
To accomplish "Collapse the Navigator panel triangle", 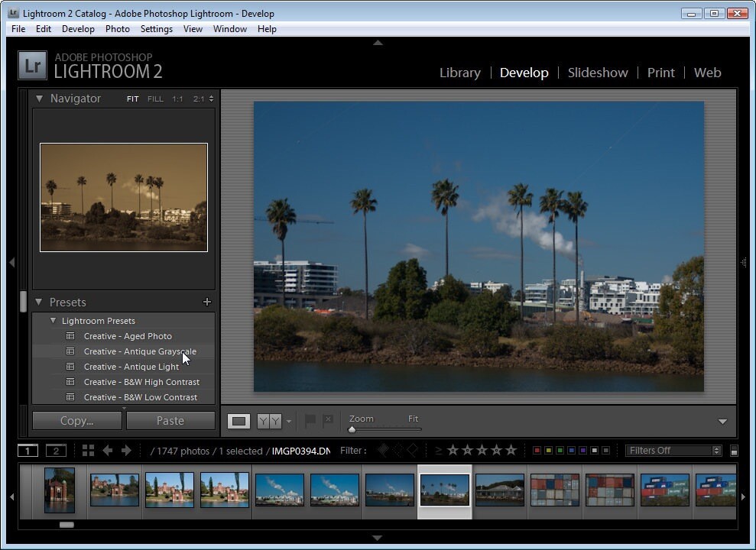I will 39,99.
